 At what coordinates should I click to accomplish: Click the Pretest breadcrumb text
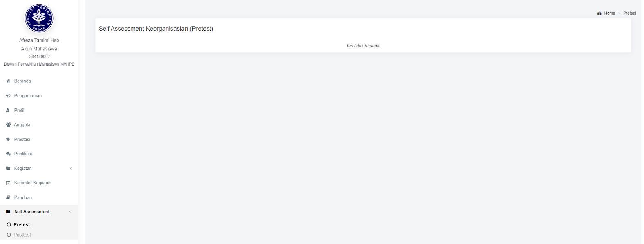coord(629,14)
